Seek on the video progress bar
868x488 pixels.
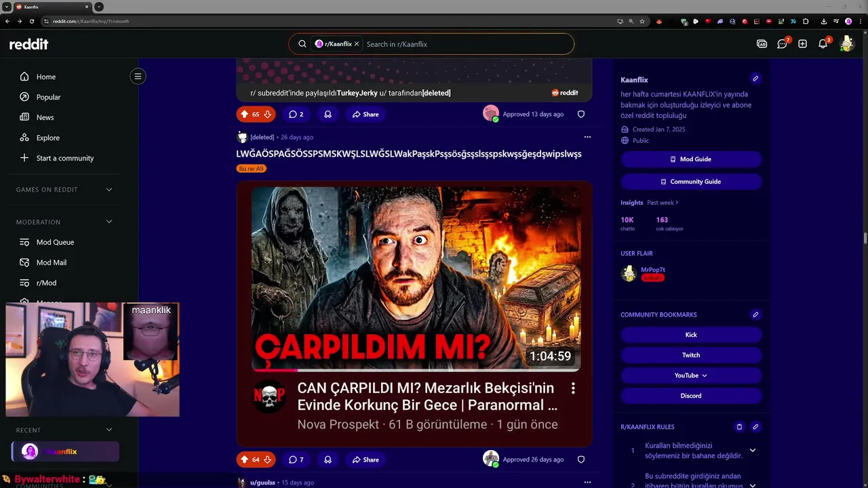tap(416, 370)
